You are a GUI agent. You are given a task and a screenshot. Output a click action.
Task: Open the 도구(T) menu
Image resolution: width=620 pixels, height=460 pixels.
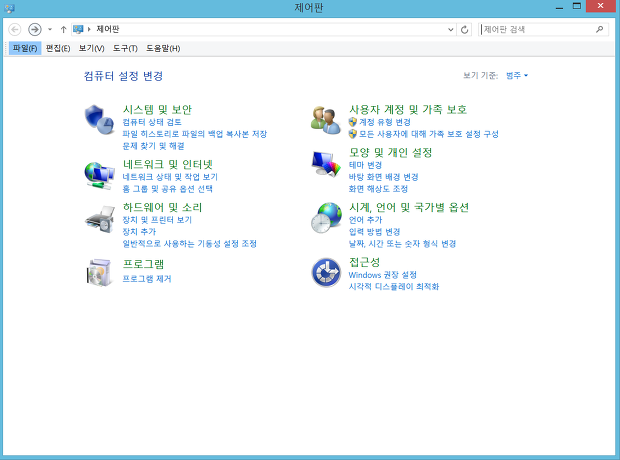point(125,48)
